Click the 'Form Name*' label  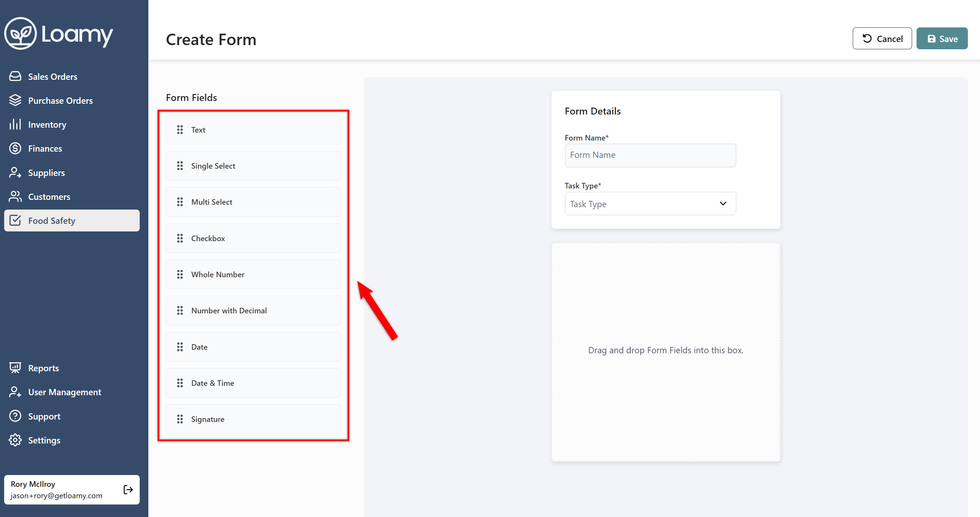[586, 138]
